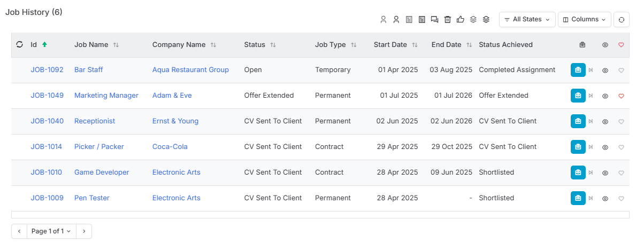Click the lighter grey person icon in toolbar

[383, 20]
